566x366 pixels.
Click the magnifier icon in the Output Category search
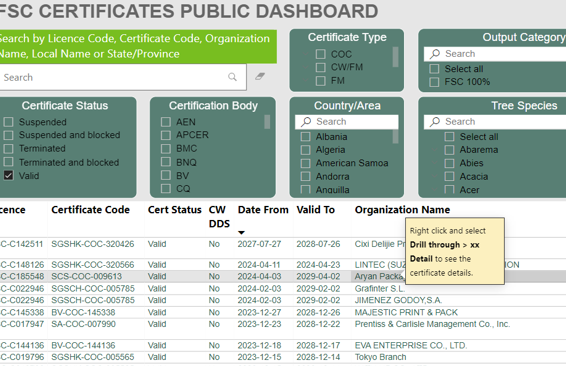pos(435,54)
